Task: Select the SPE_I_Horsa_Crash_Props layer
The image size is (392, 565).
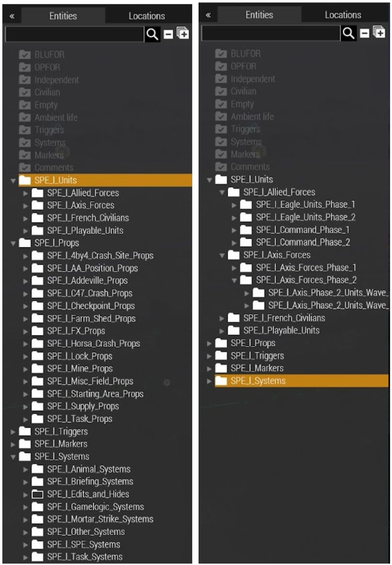Action: (x=94, y=344)
